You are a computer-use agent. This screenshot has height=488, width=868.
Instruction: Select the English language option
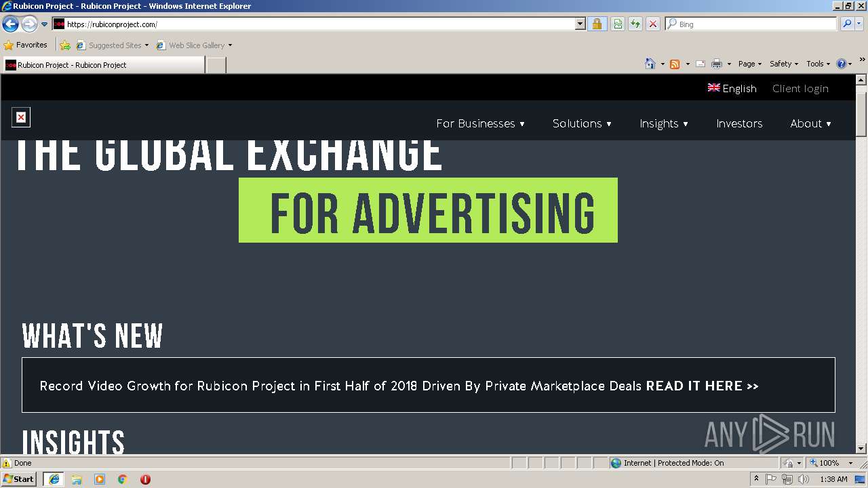[732, 88]
